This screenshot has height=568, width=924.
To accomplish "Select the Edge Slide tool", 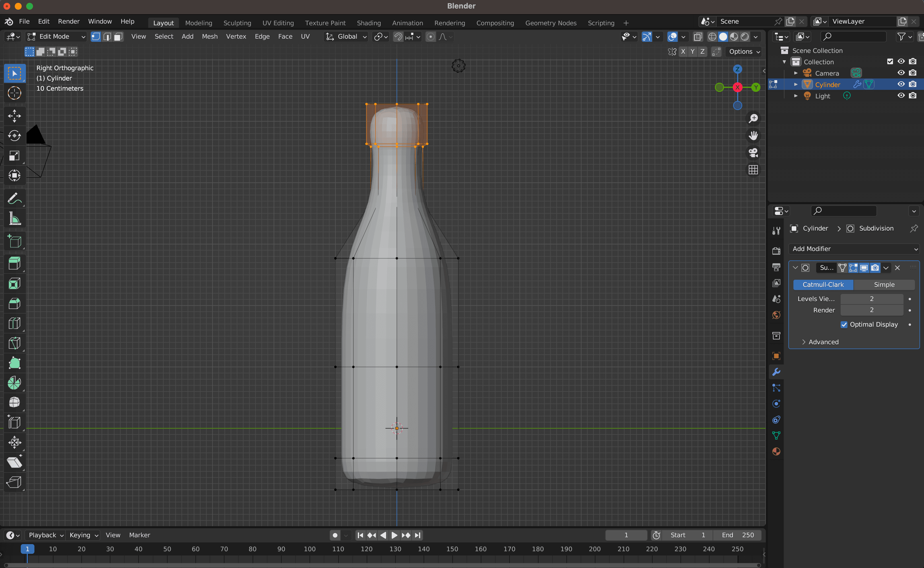I will pyautogui.click(x=15, y=422).
